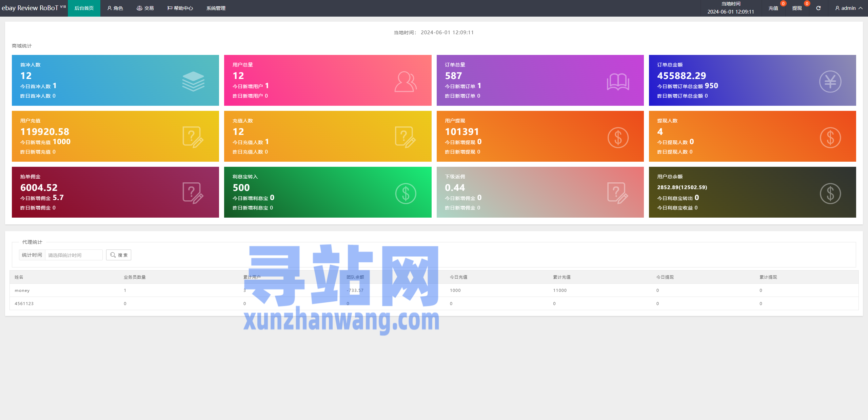The height and width of the screenshot is (420, 868).
Task: Click the 抢单佣金 value 6004.52
Action: pos(39,187)
